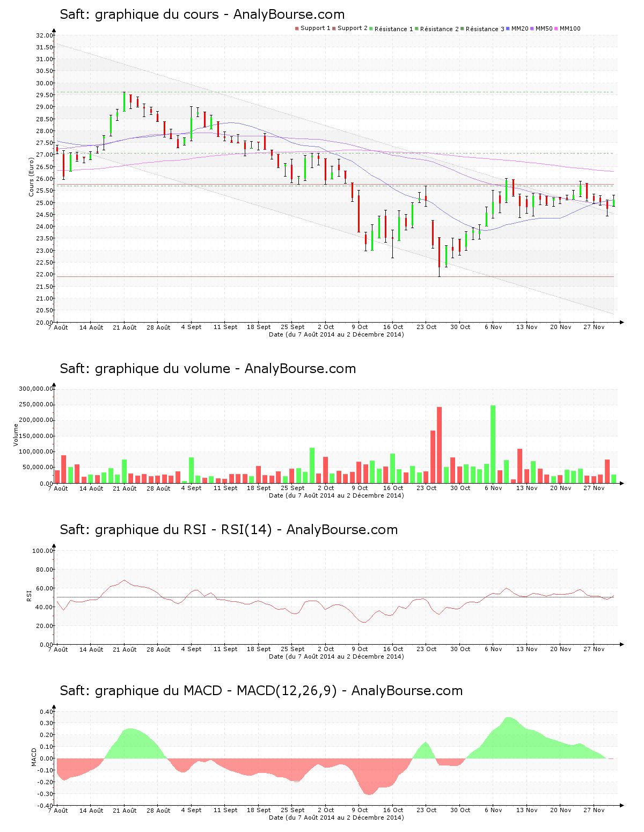Click the 'Saft: graphique du cours' title

(139, 14)
